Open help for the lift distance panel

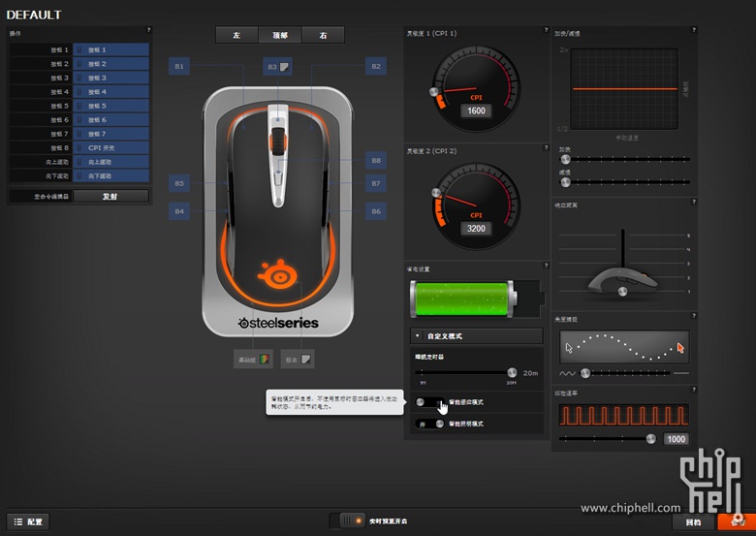694,202
